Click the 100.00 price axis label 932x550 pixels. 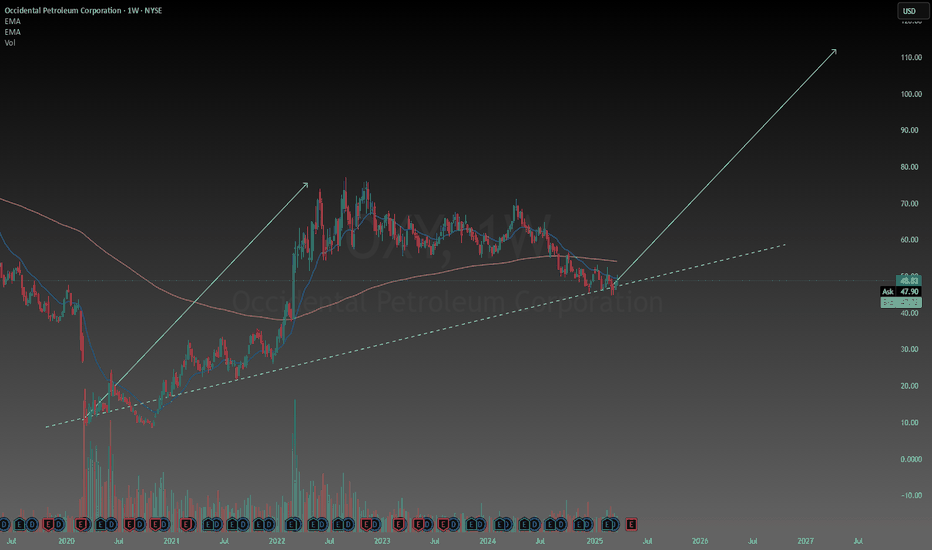coord(911,94)
